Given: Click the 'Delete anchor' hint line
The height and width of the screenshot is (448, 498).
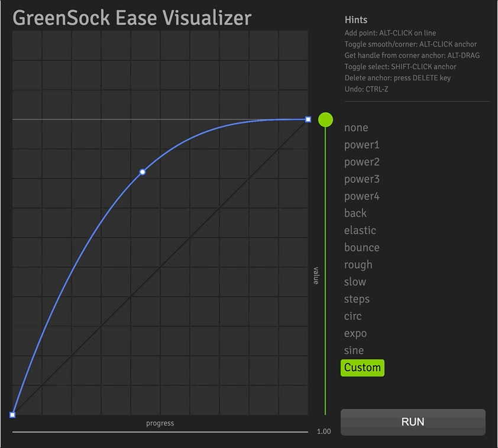Looking at the screenshot, I should tap(397, 78).
